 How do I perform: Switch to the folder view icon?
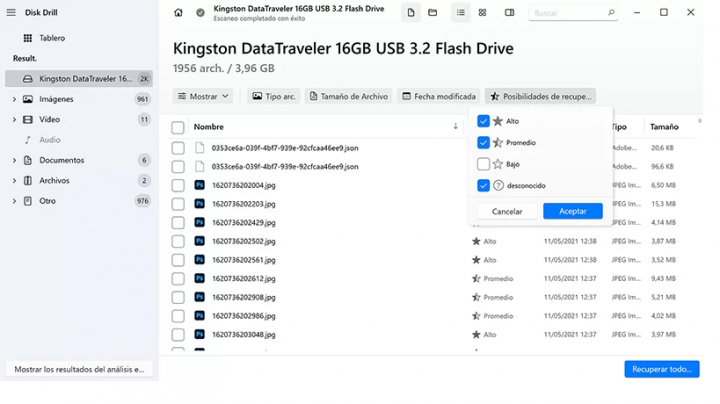[433, 13]
